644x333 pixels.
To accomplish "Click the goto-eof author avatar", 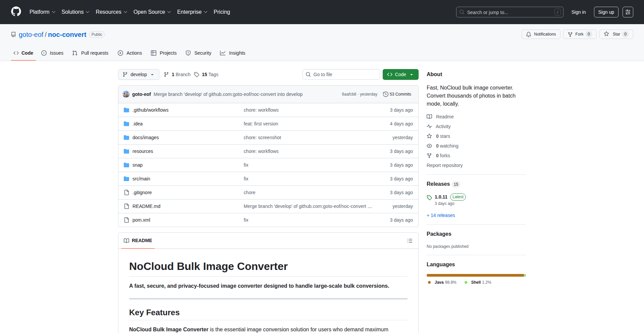I will pos(126,94).
